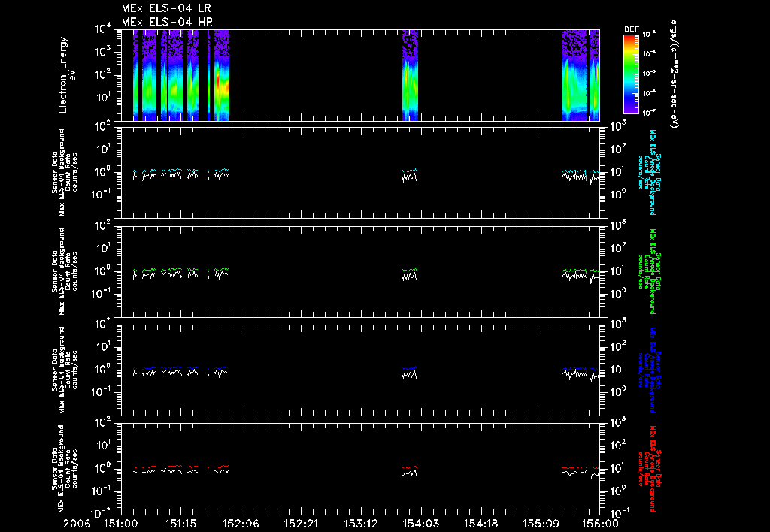Image resolution: width=770 pixels, height=532 pixels.
Task: Click the left axis label of the cyan panel
Action: pos(65,172)
